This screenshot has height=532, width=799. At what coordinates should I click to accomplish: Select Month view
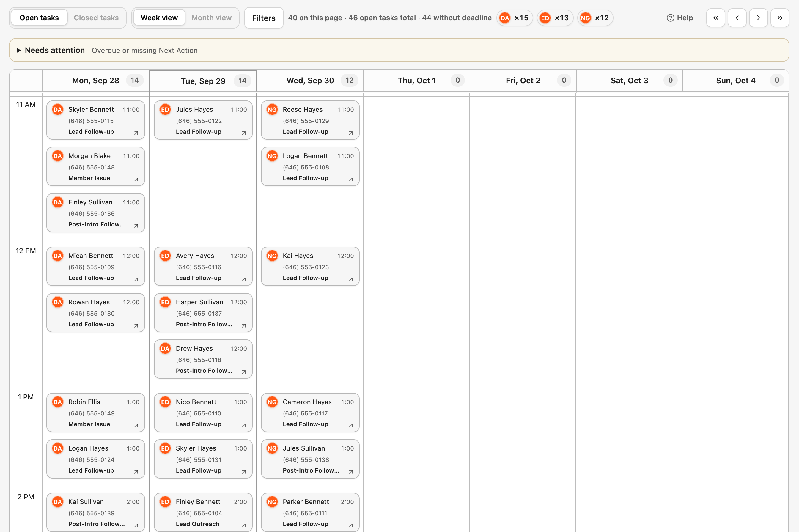pyautogui.click(x=211, y=18)
